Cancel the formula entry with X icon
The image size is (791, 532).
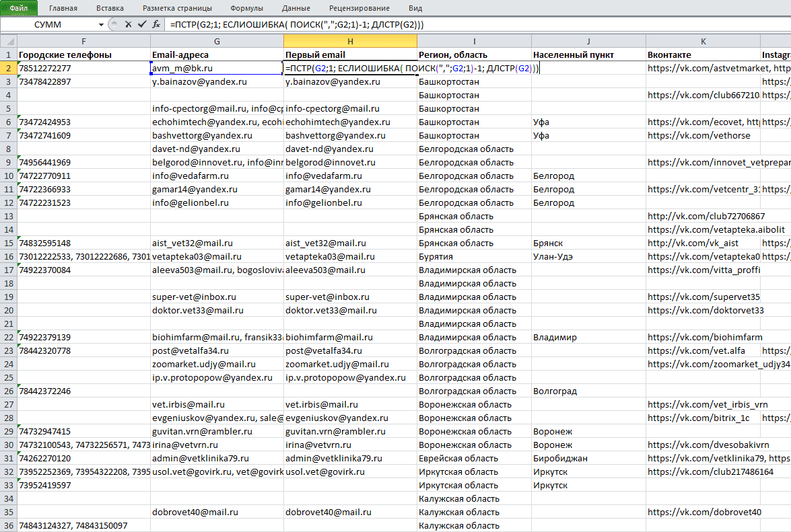click(x=128, y=24)
